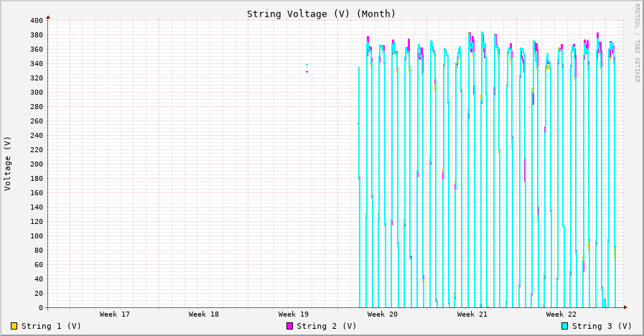Click the 100 y-axis tick value
The width and height of the screenshot is (644, 336).
[x=36, y=235]
